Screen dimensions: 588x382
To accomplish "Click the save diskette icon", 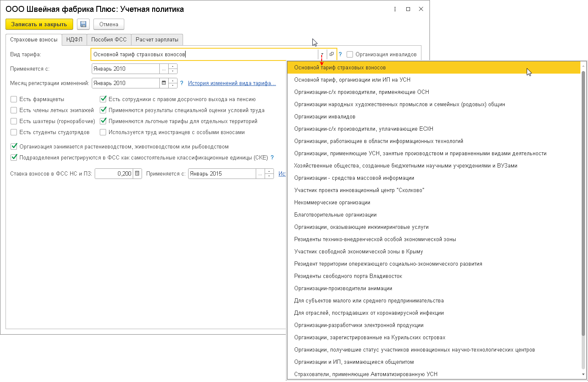I will coord(83,24).
